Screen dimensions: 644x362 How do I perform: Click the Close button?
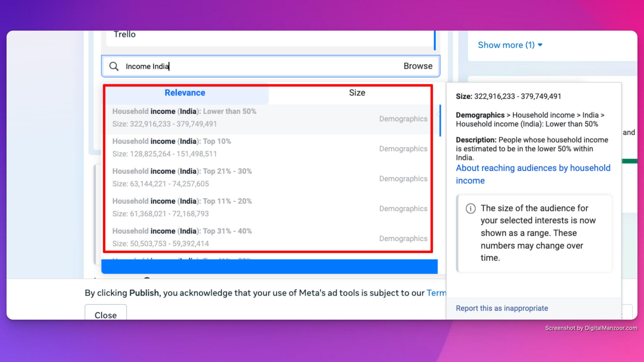pyautogui.click(x=105, y=315)
